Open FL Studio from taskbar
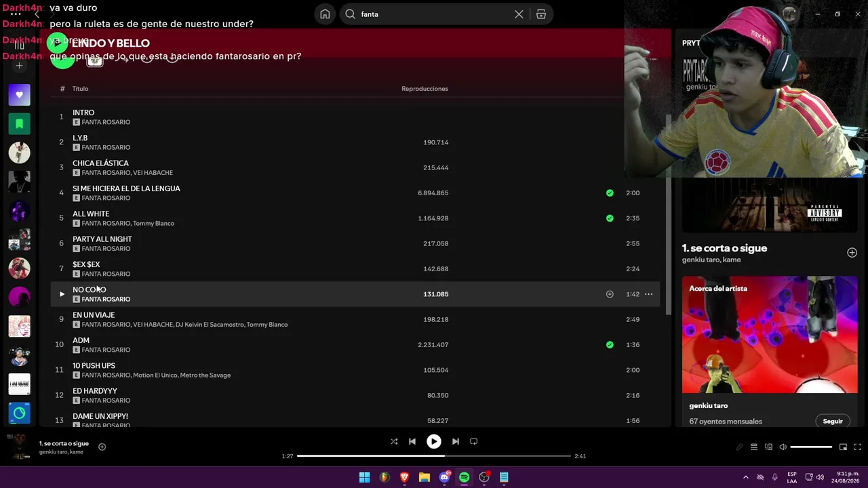This screenshot has width=868, height=488. pos(384,478)
